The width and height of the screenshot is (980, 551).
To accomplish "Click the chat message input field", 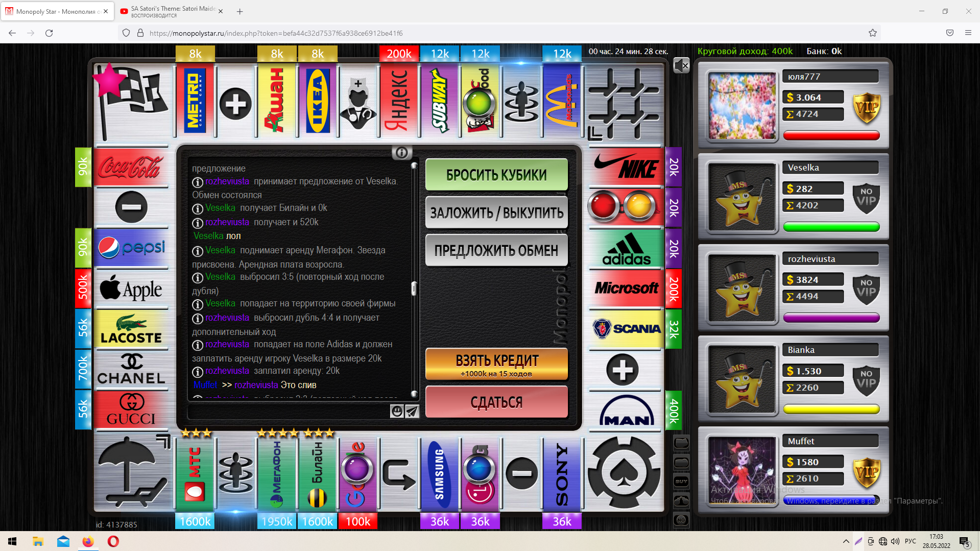I will pyautogui.click(x=289, y=412).
